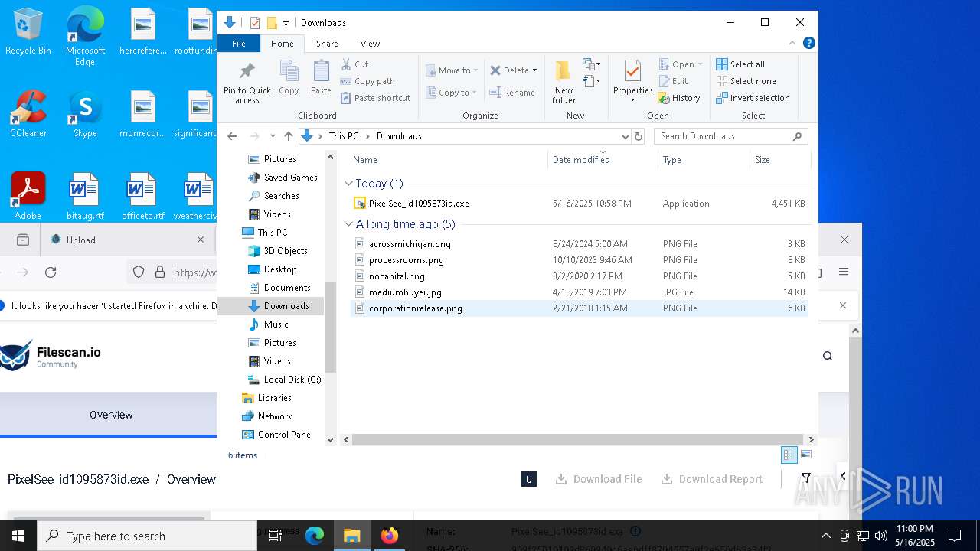
Task: Click This PC in address breadcrumb
Action: coord(344,136)
